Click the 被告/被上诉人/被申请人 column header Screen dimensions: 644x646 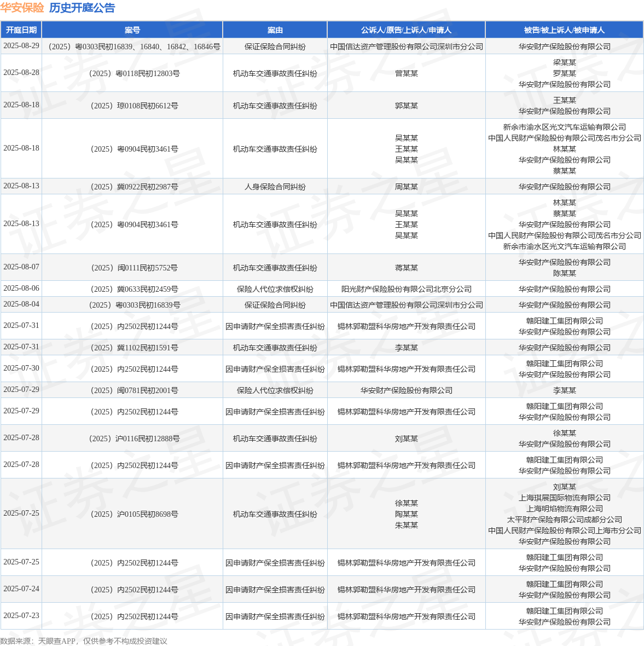point(565,30)
